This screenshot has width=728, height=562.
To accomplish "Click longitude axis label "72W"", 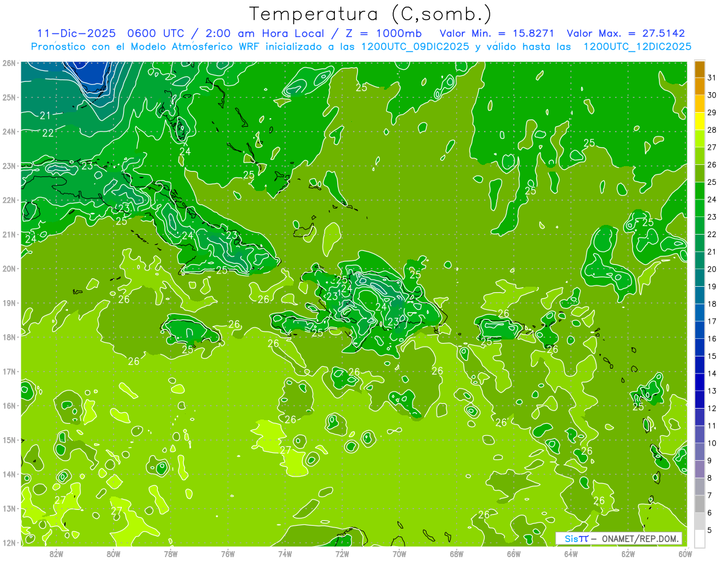I will tap(342, 554).
